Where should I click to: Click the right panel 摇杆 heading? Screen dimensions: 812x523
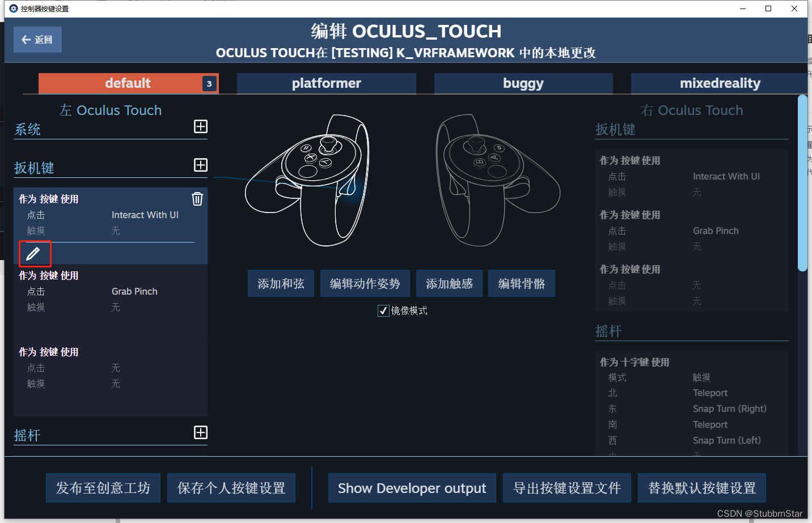[x=608, y=331]
